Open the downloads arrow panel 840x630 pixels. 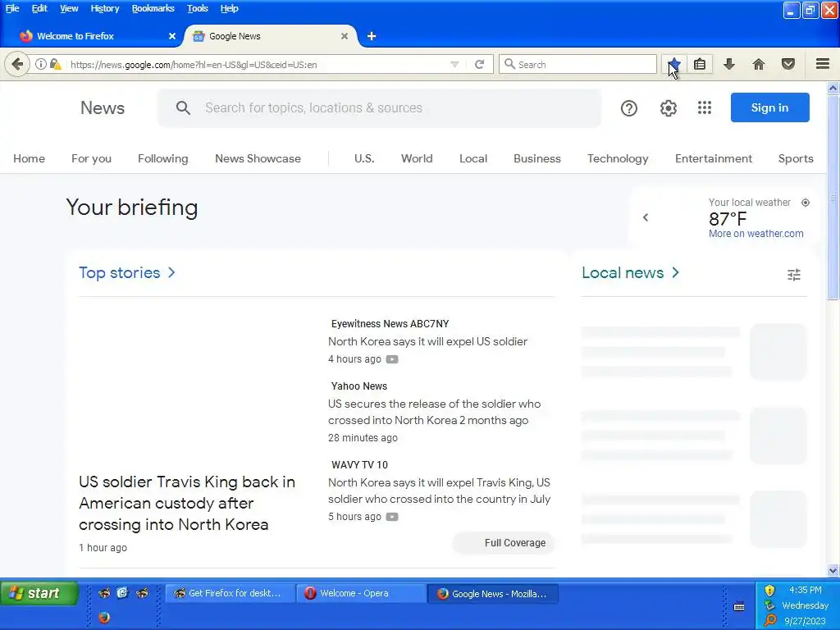(728, 64)
